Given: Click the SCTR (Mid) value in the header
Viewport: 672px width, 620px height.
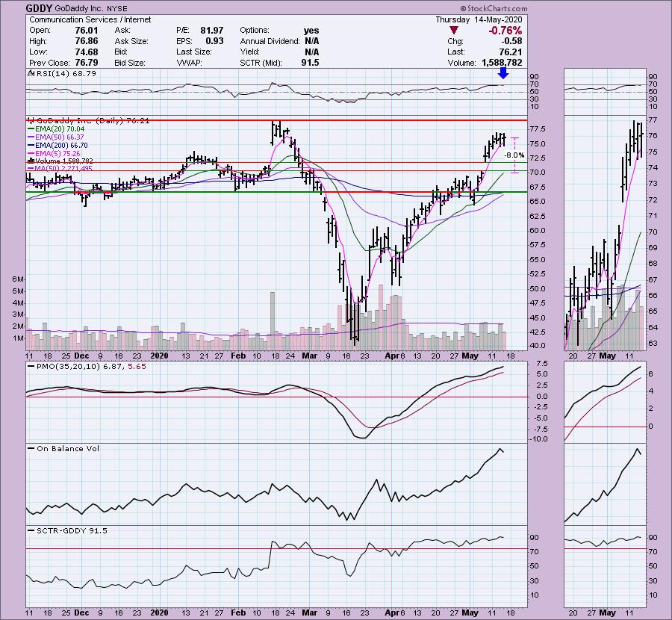Looking at the screenshot, I should pyautogui.click(x=310, y=63).
